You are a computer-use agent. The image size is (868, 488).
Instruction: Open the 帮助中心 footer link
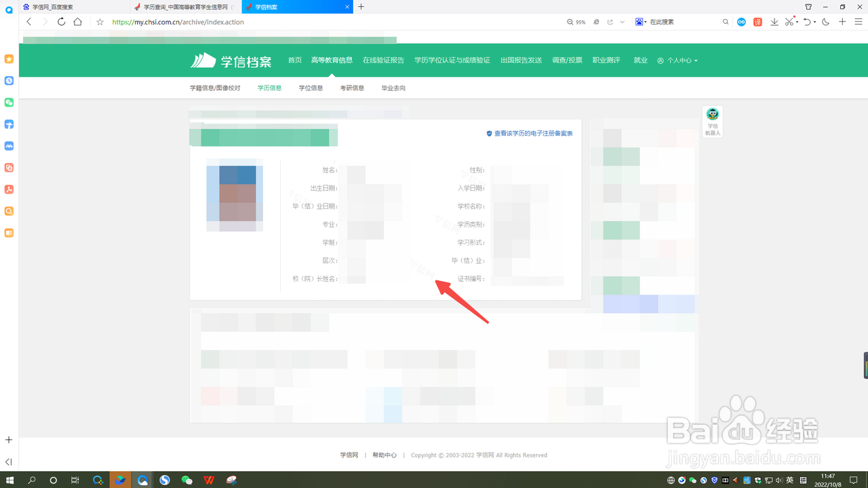pyautogui.click(x=384, y=455)
